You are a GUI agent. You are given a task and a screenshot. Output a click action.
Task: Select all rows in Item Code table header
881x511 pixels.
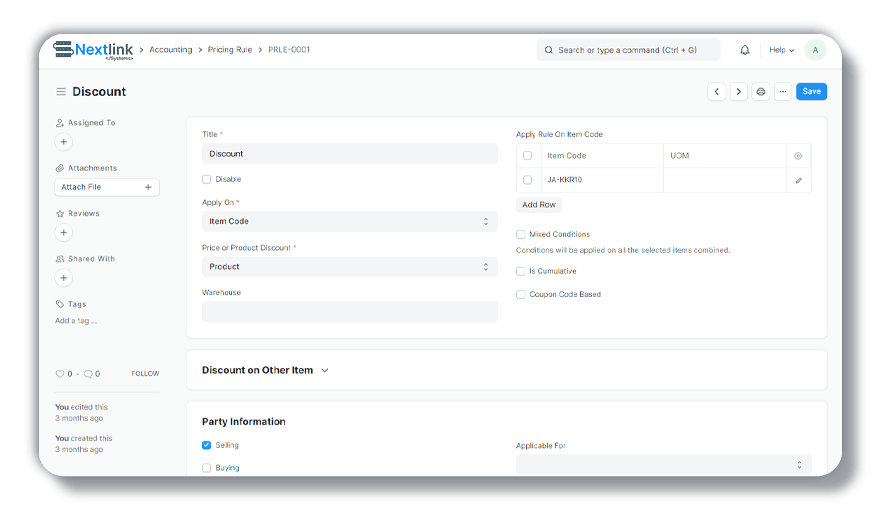(x=527, y=156)
